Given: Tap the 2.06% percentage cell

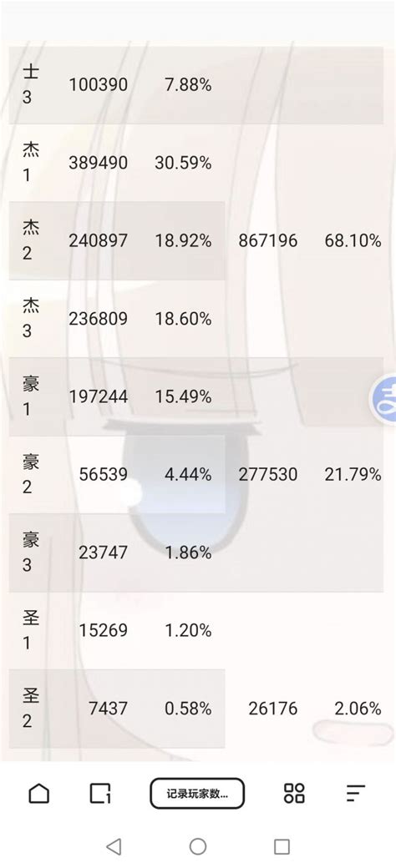Looking at the screenshot, I should point(358,708).
